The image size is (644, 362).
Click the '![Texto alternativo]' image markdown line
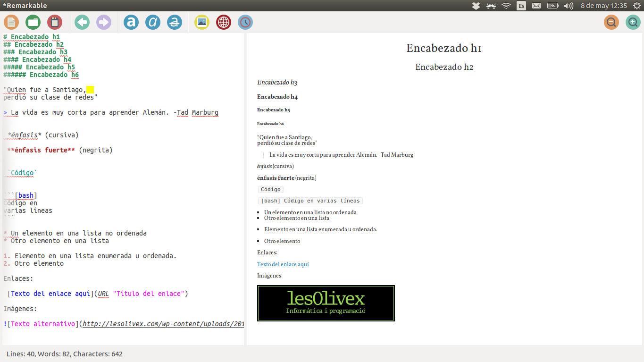(x=124, y=324)
